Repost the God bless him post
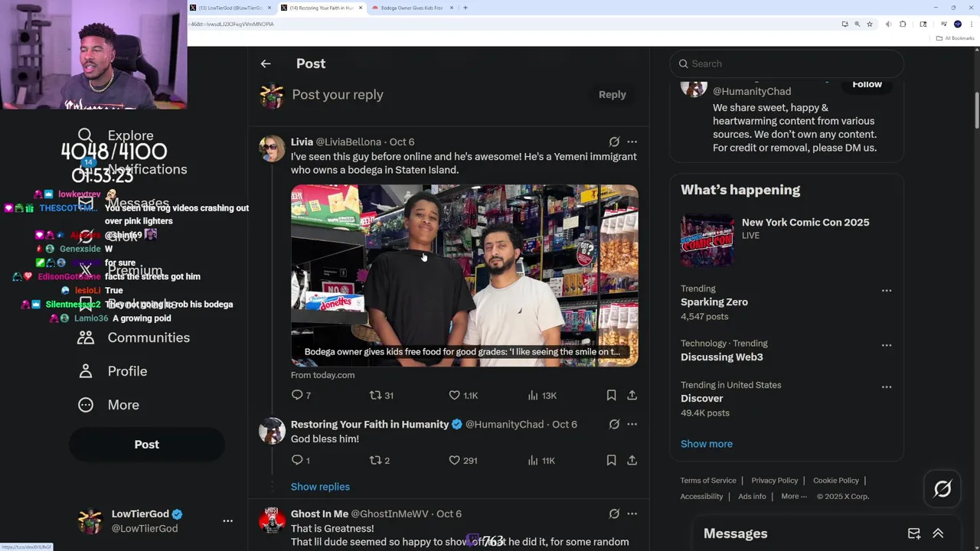The width and height of the screenshot is (980, 551). pos(380,460)
